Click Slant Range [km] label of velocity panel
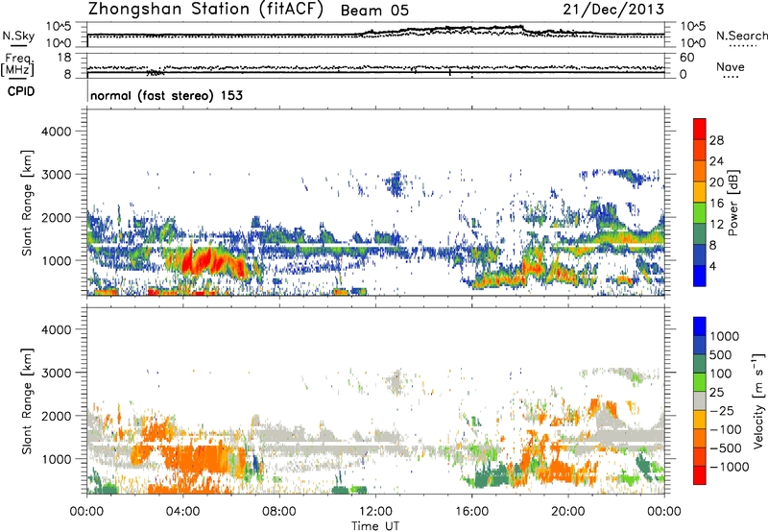 click(27, 401)
